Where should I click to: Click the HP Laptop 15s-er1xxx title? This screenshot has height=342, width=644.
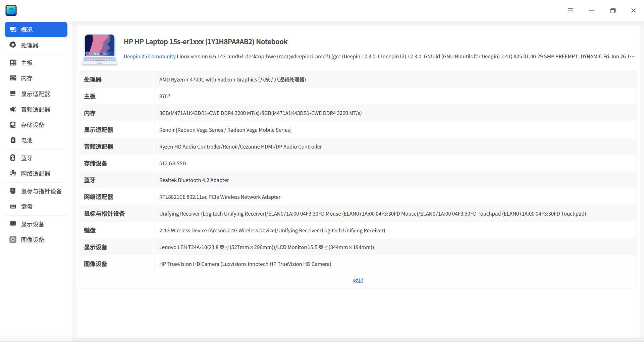point(206,42)
